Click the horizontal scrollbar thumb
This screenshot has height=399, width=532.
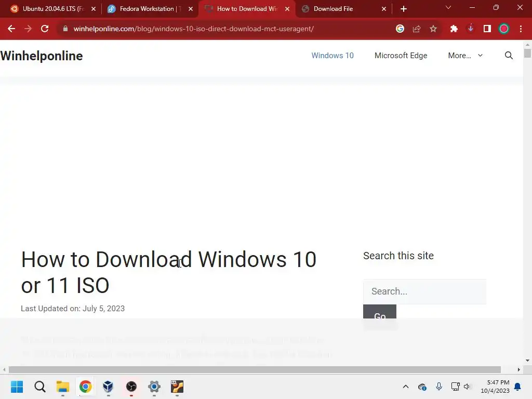click(x=255, y=369)
